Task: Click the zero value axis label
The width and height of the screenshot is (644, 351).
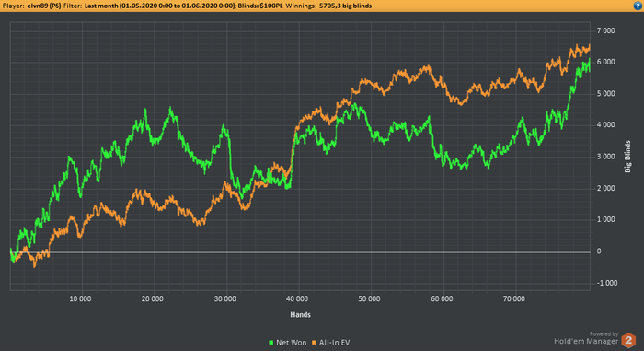Action: click(599, 252)
